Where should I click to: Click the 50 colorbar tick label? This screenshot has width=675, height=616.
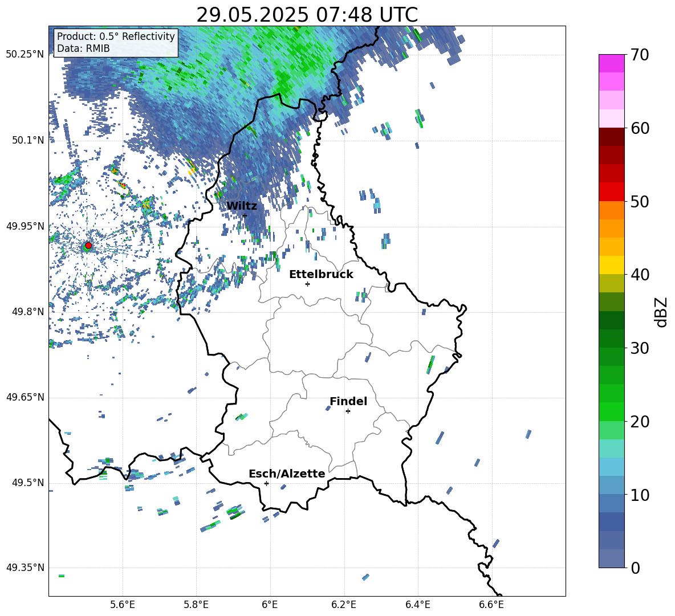[x=640, y=202]
